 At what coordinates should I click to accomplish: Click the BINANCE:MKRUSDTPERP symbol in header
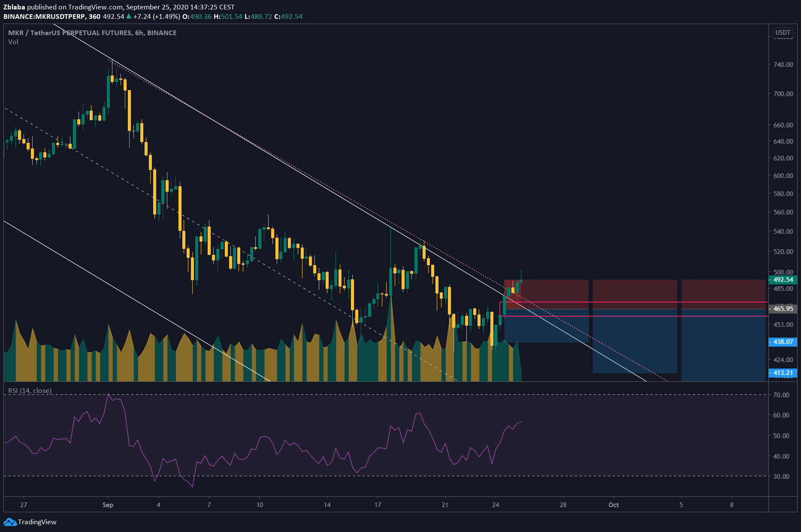(45, 17)
